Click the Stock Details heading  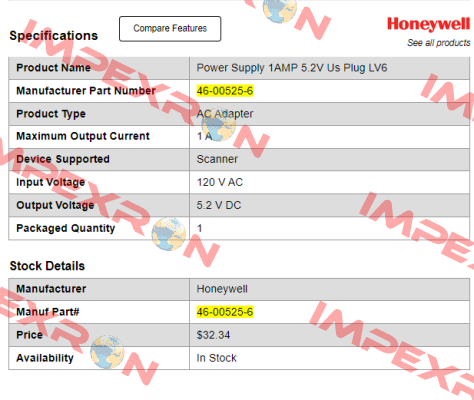point(47,266)
